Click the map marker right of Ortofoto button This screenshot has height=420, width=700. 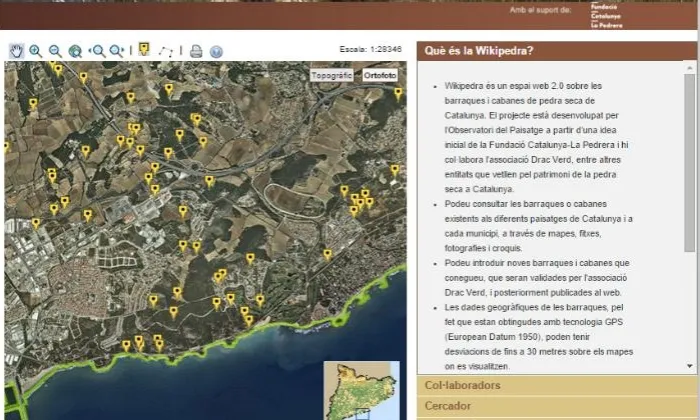click(x=398, y=94)
